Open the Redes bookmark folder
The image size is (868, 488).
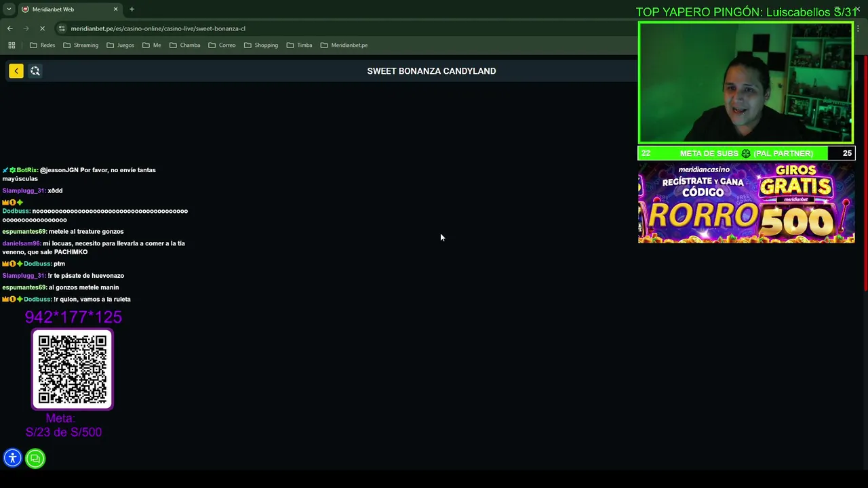pyautogui.click(x=42, y=45)
